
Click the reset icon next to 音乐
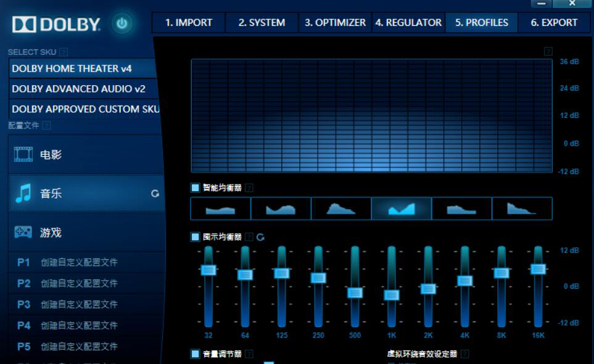(x=155, y=194)
